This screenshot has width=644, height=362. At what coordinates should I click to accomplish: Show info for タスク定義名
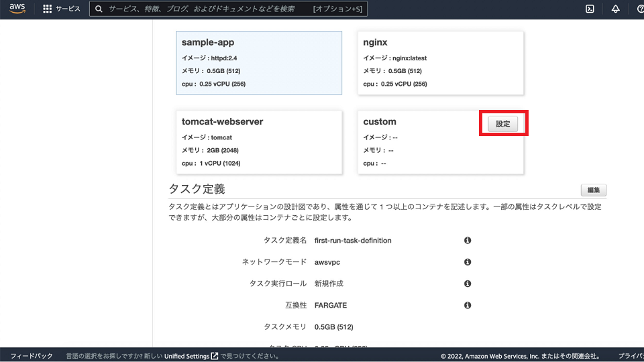[468, 240]
